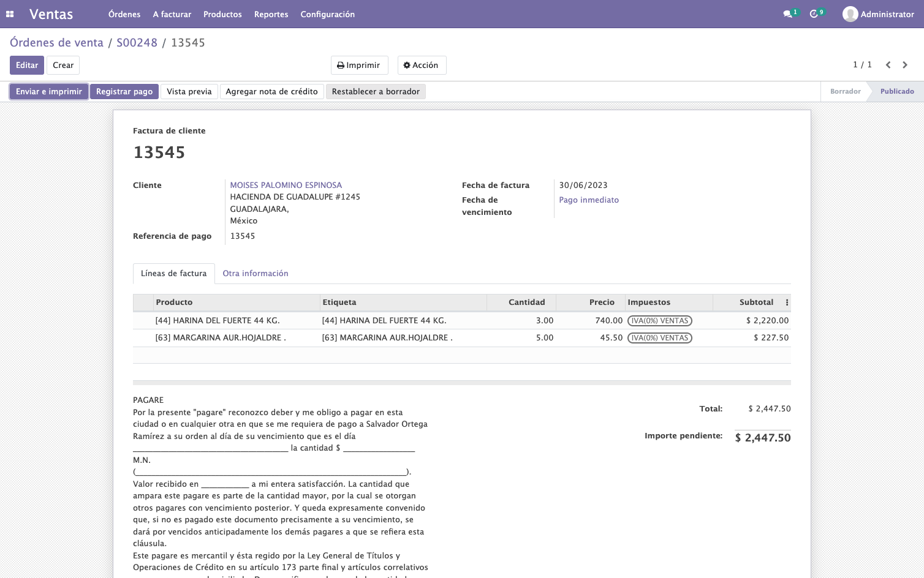This screenshot has width=924, height=578.
Task: Click the Editar button
Action: click(27, 66)
